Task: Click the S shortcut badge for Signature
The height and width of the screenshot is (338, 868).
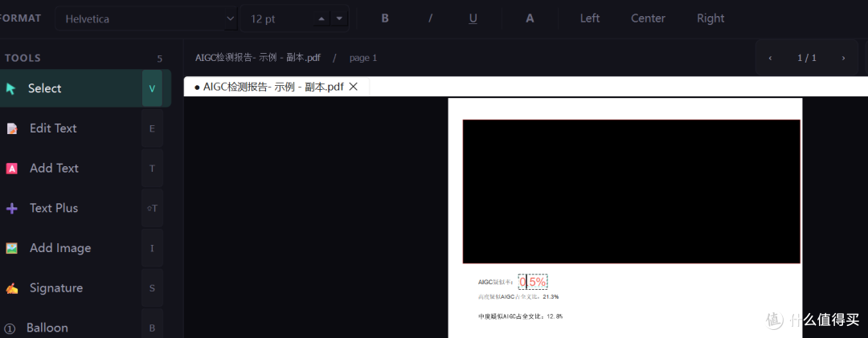Action: (152, 288)
